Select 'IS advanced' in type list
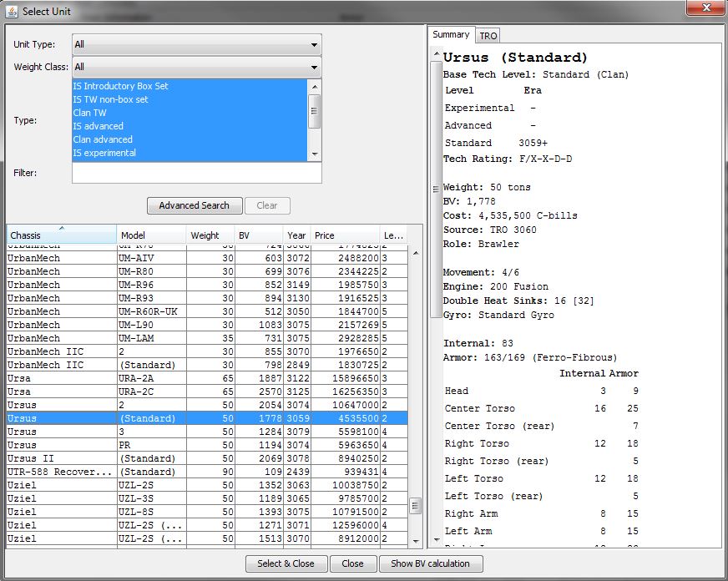This screenshot has height=581, width=728. [190, 126]
